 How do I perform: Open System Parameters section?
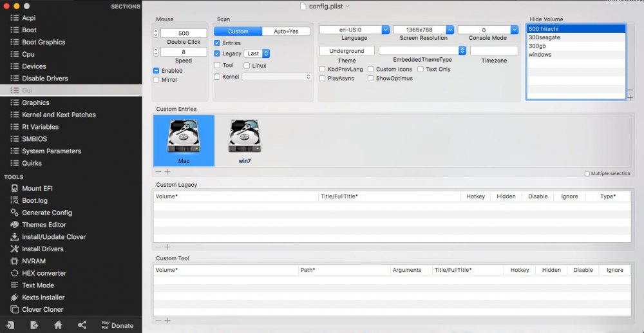point(52,151)
